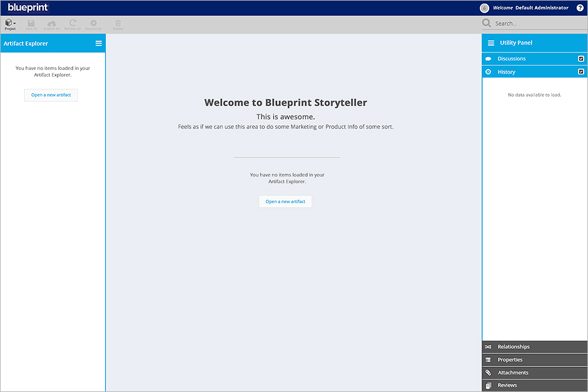
Task: Click Open a new artifact in Artifact Explorer
Action: pos(51,95)
